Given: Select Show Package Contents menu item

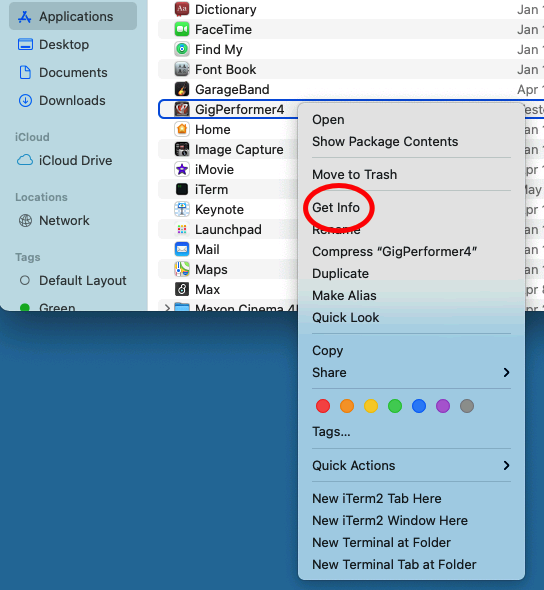Looking at the screenshot, I should click(x=385, y=141).
